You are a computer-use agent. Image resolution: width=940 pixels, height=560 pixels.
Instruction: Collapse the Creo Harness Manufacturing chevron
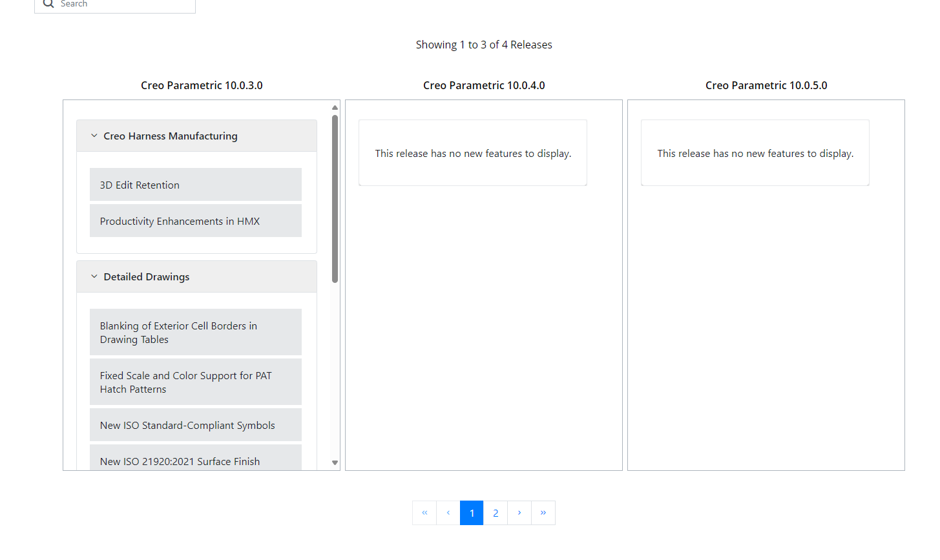tap(94, 136)
